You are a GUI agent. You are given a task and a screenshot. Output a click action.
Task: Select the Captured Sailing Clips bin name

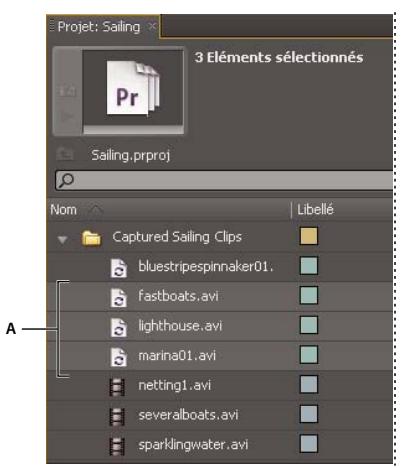177,237
